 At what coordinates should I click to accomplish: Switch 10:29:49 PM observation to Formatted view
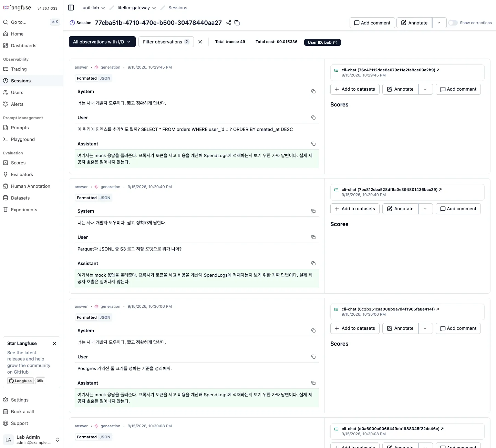tap(87, 198)
